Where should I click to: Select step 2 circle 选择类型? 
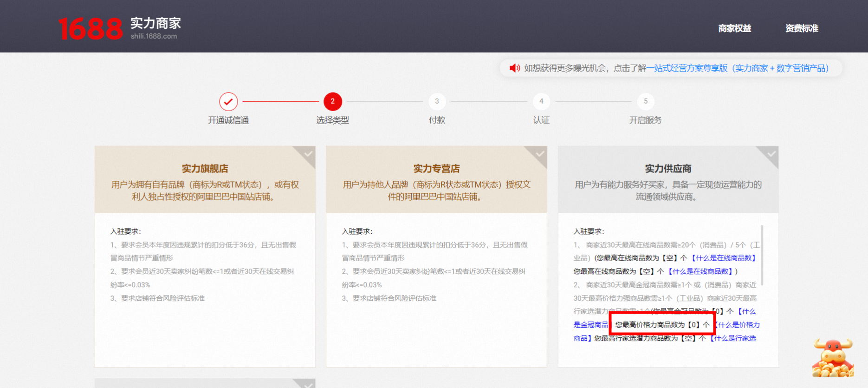(332, 101)
